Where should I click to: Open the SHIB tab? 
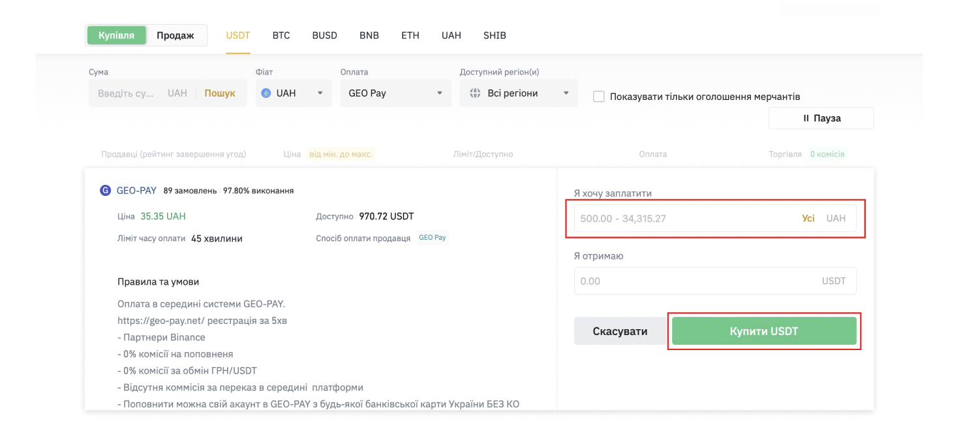coord(495,35)
